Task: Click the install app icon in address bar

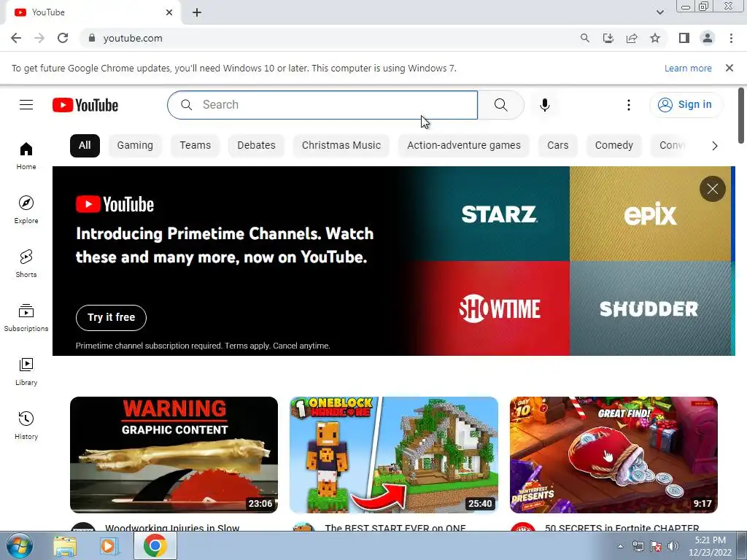Action: coord(608,38)
